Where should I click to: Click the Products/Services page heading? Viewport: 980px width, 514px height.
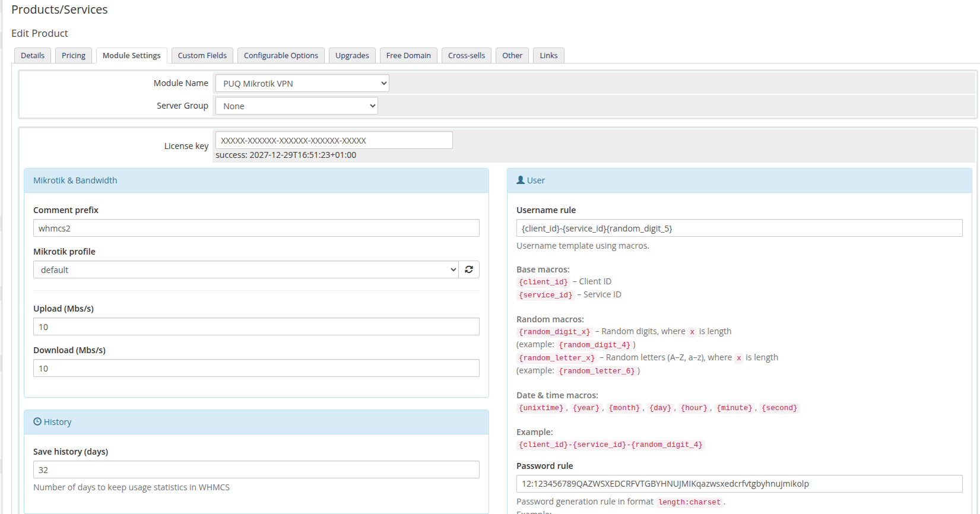click(x=59, y=9)
